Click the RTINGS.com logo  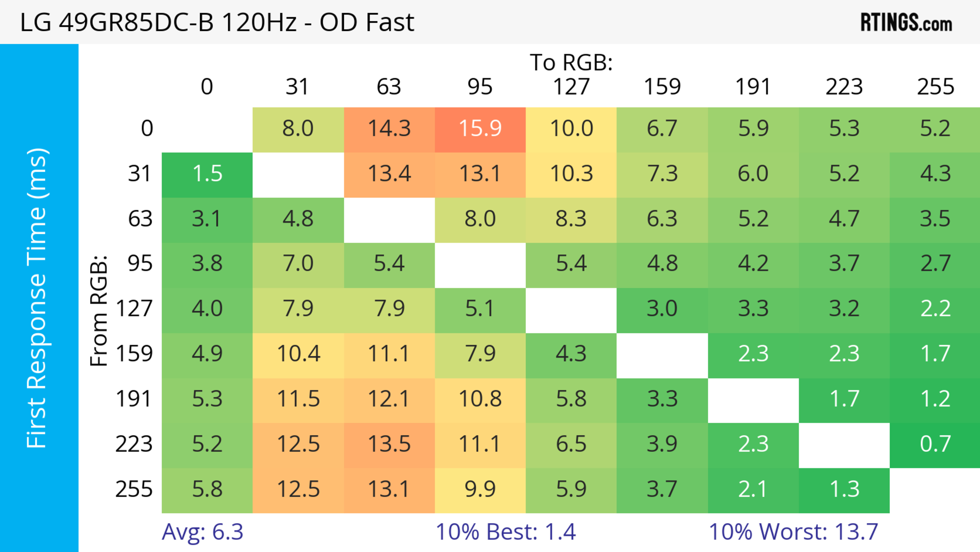click(906, 22)
